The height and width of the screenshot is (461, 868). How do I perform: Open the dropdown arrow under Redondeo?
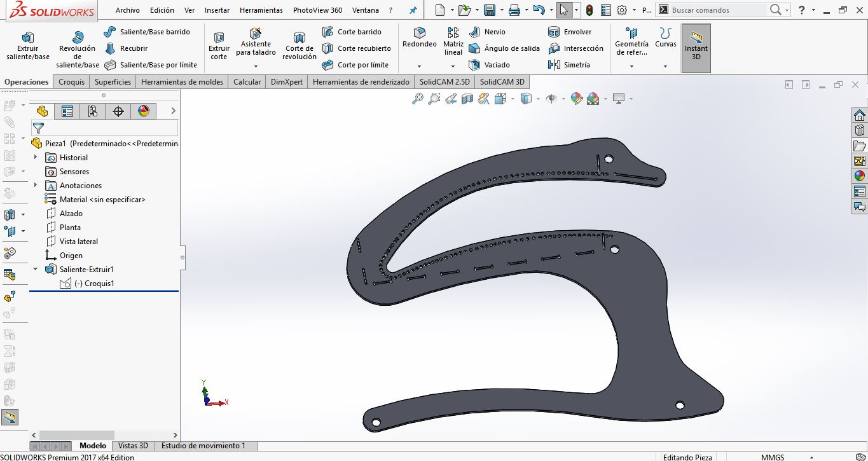[x=419, y=66]
